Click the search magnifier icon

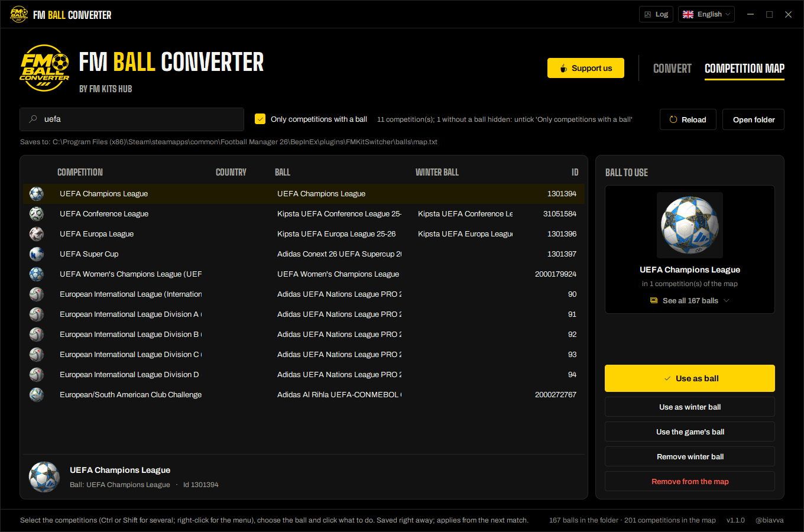(x=33, y=119)
